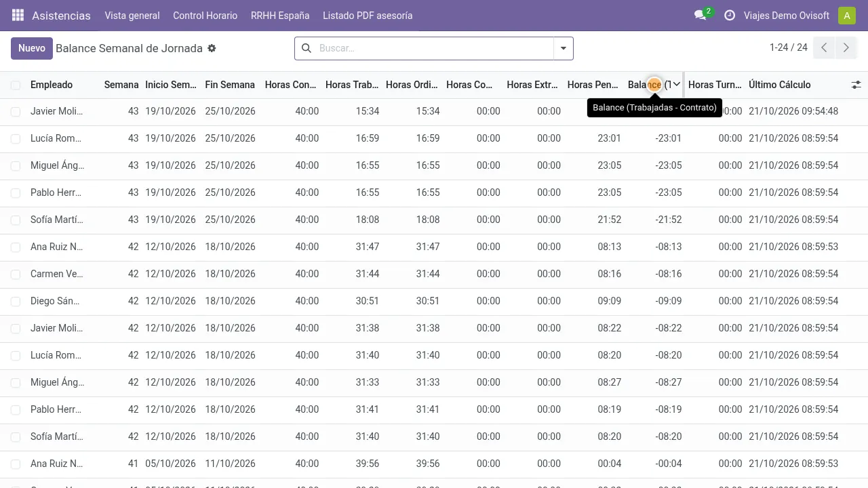This screenshot has height=488, width=868.
Task: Open the activities clock icon
Action: (730, 15)
